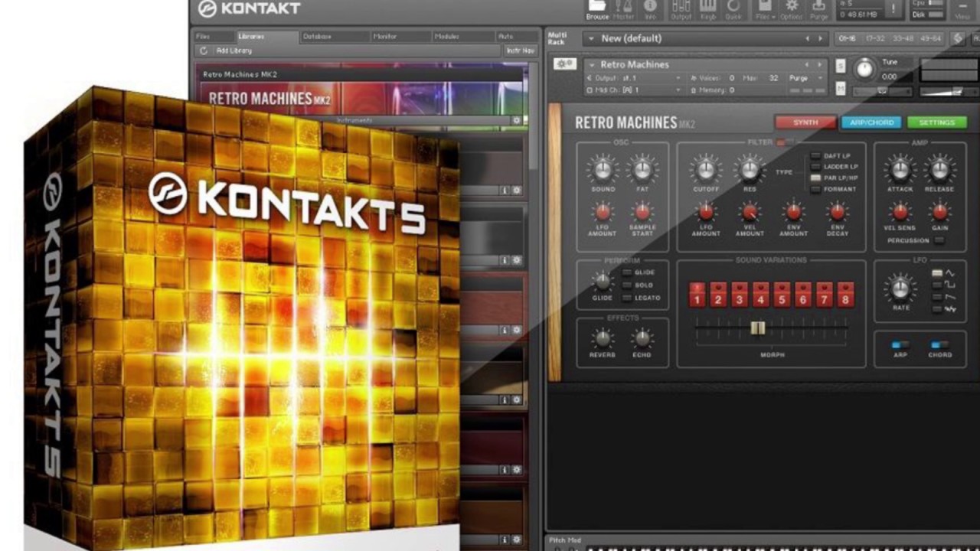Click the panic exclamation mark button

(893, 8)
